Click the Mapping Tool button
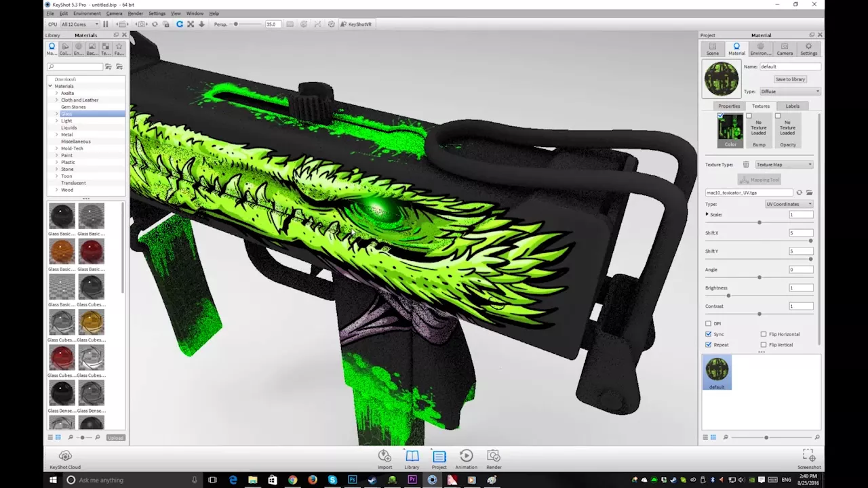Screen dimensions: 868x488 759,180
